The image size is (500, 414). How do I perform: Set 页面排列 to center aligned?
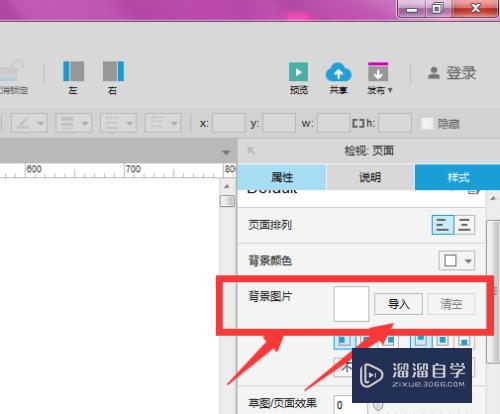click(x=464, y=225)
